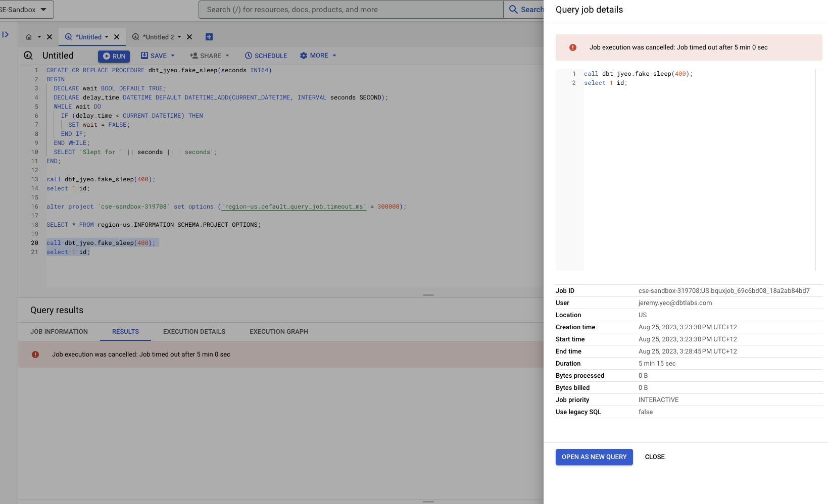This screenshot has height=504, width=828.
Task: Open the dropdown arrow on the *Untitled tab
Action: pos(106,36)
